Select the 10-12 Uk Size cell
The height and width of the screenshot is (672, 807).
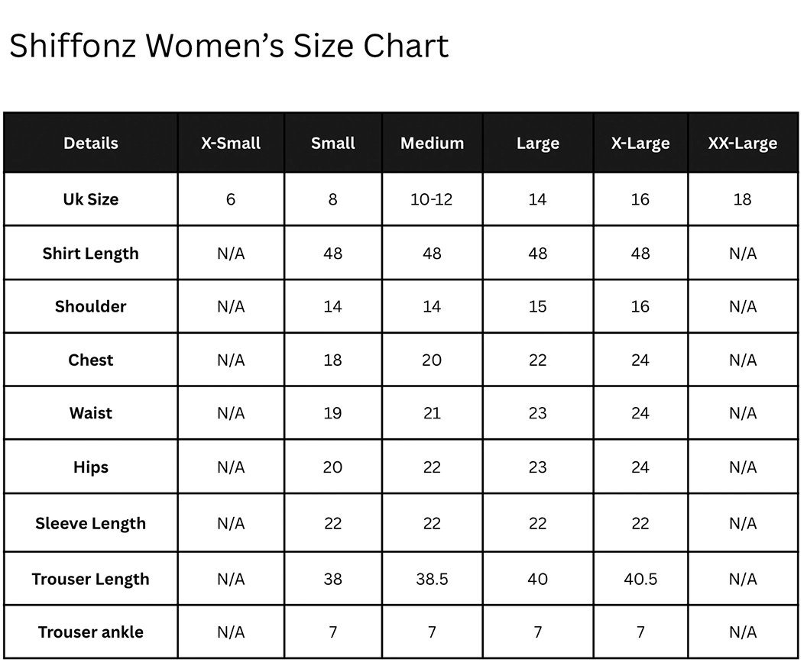[x=431, y=199]
